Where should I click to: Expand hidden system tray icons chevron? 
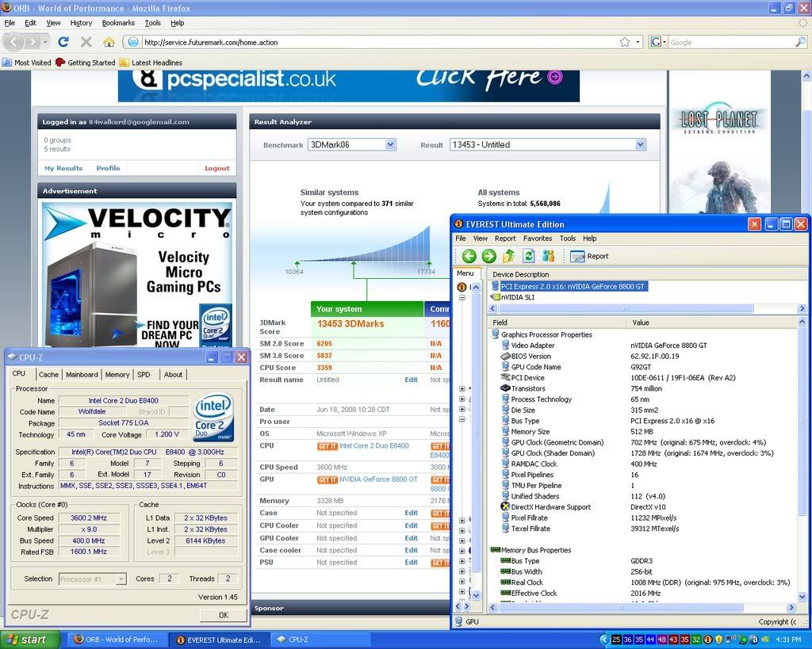point(603,639)
